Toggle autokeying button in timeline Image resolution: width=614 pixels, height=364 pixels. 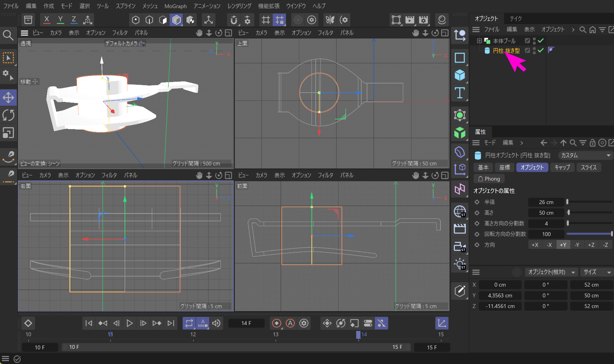290,323
